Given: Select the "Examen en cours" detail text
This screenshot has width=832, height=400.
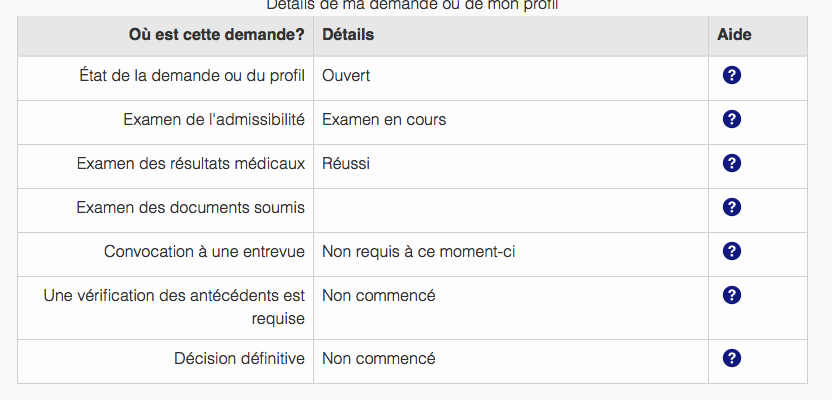Looking at the screenshot, I should click(x=384, y=119).
